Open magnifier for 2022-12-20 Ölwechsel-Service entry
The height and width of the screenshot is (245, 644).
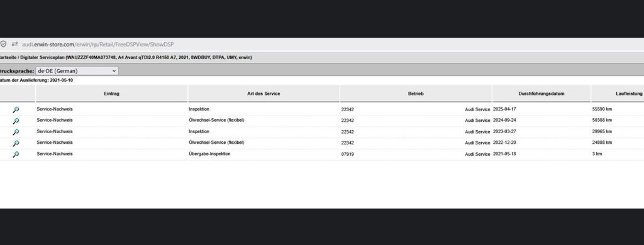[x=16, y=143]
